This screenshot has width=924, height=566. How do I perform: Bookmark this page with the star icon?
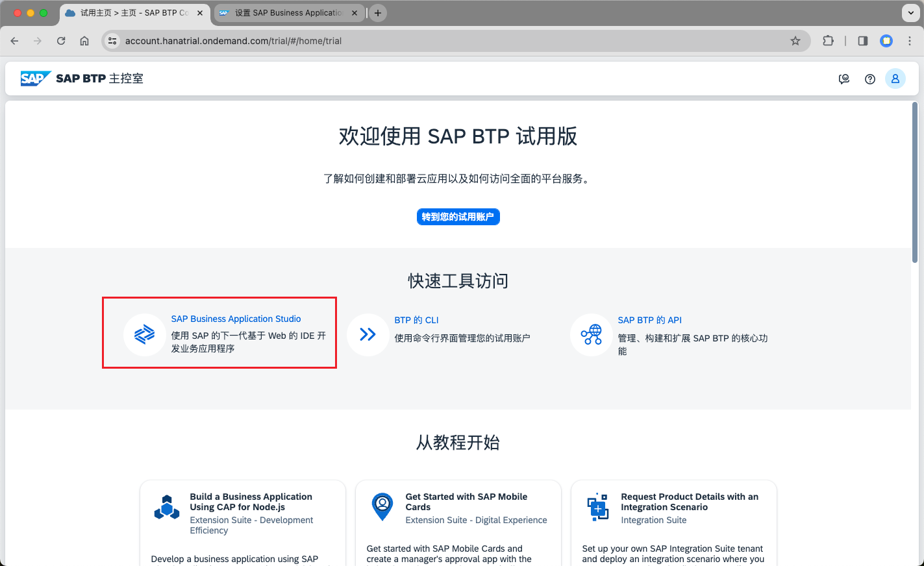(x=795, y=41)
